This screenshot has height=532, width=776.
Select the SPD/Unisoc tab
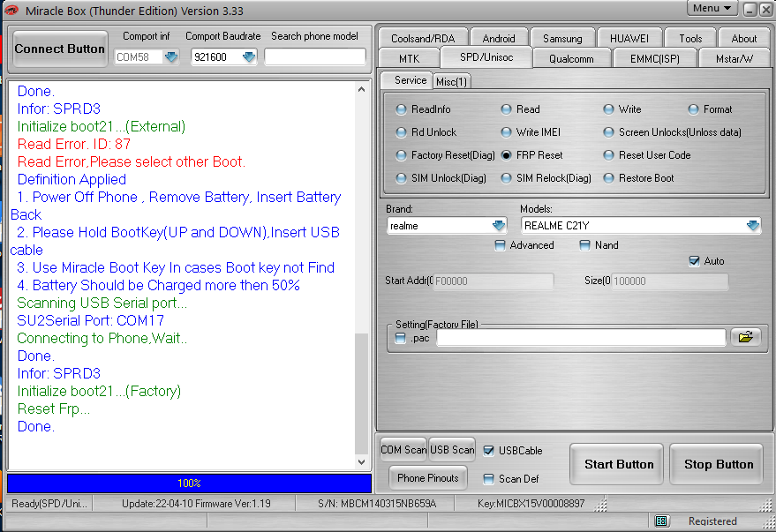(x=486, y=57)
